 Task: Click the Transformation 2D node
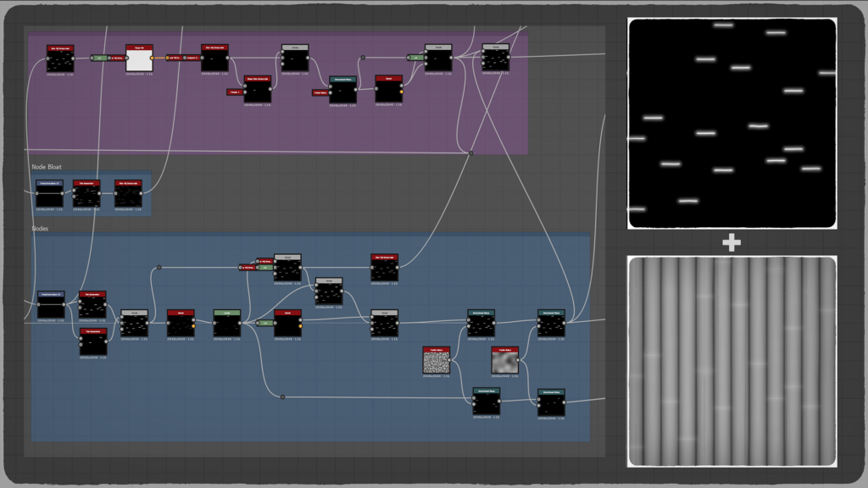click(50, 302)
